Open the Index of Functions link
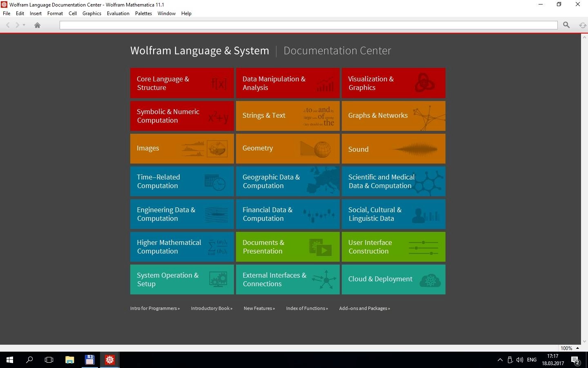This screenshot has width=588, height=368. [307, 308]
